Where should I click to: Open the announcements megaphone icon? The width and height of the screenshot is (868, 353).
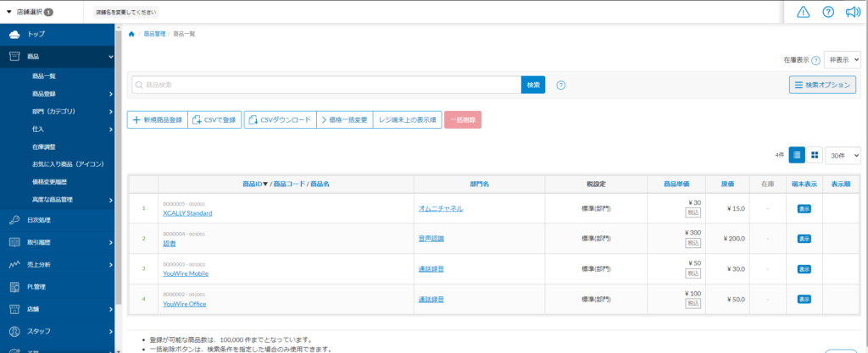[853, 12]
